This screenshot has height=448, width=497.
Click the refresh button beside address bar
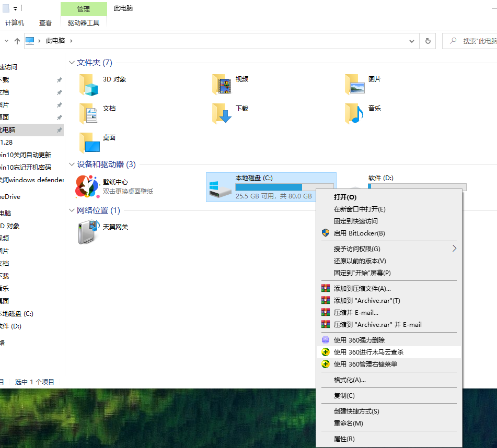(428, 41)
